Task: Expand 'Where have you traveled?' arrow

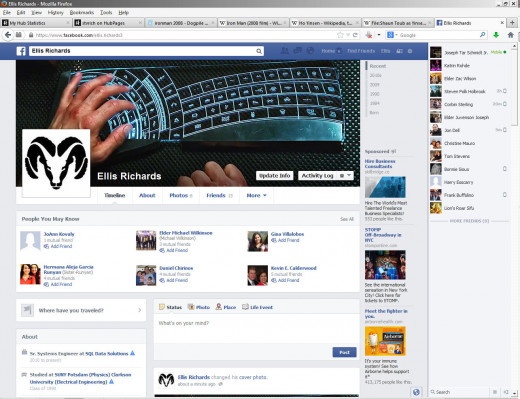Action: click(x=139, y=310)
